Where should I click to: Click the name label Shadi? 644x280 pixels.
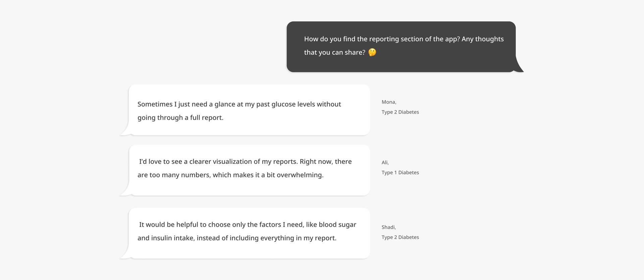click(x=389, y=227)
